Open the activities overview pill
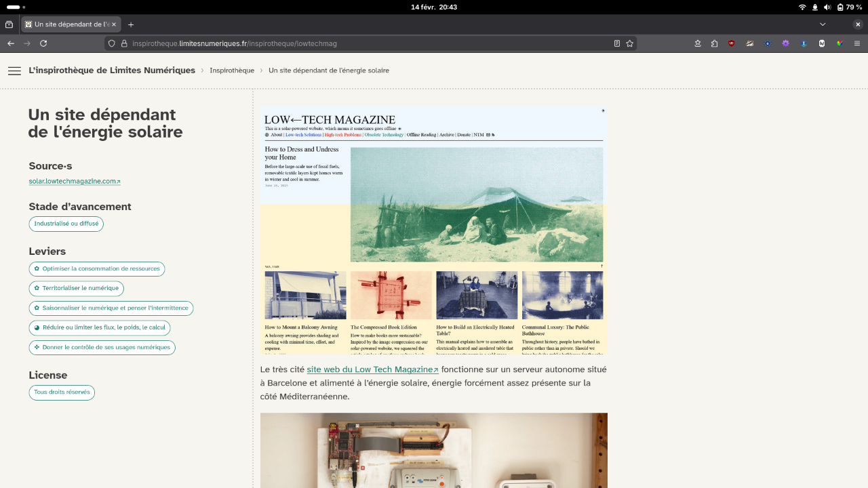868x488 pixels. (16, 7)
